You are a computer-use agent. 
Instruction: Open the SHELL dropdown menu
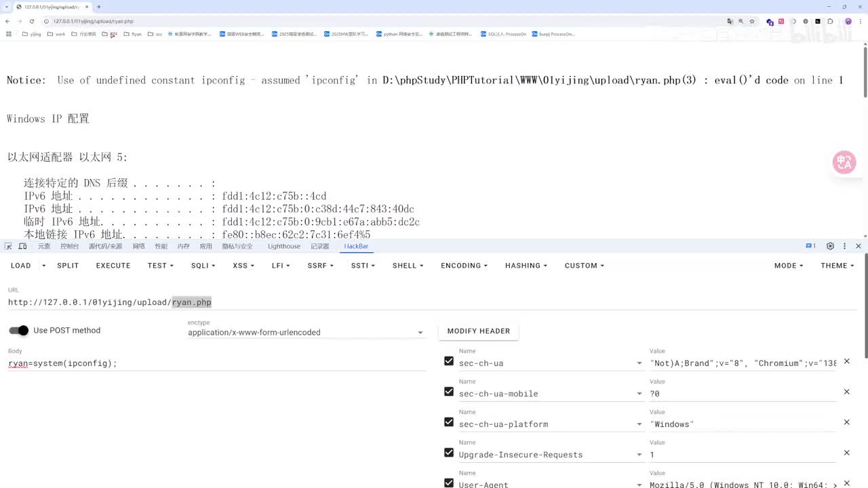pyautogui.click(x=408, y=266)
